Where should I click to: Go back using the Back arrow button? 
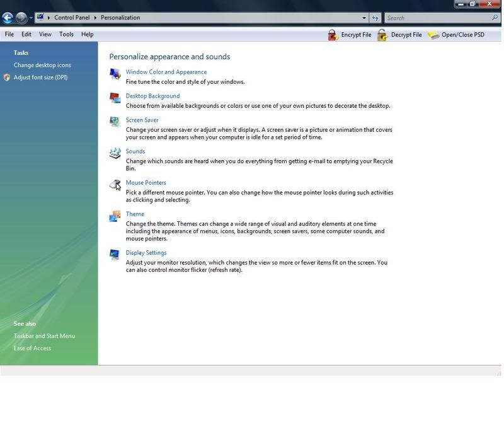pos(8,18)
